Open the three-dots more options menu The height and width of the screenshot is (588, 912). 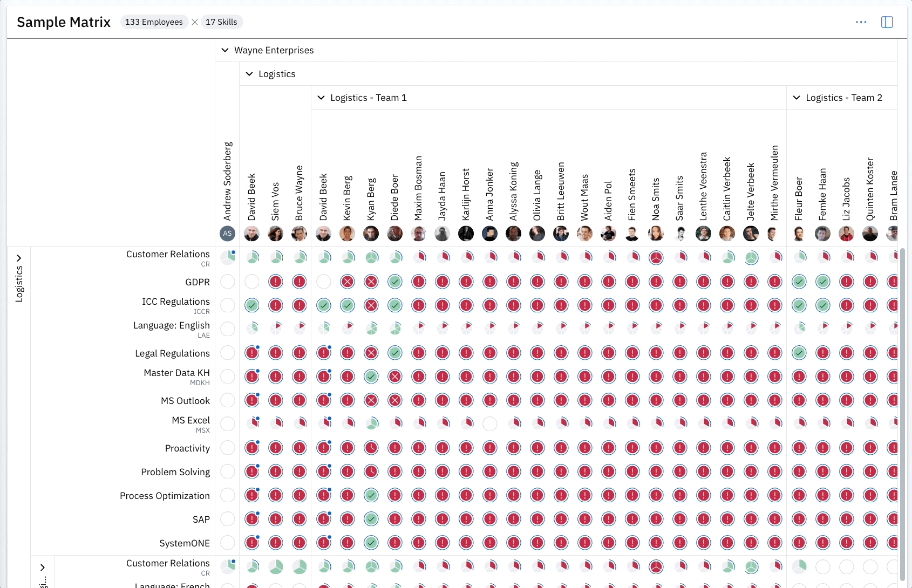[x=861, y=22]
